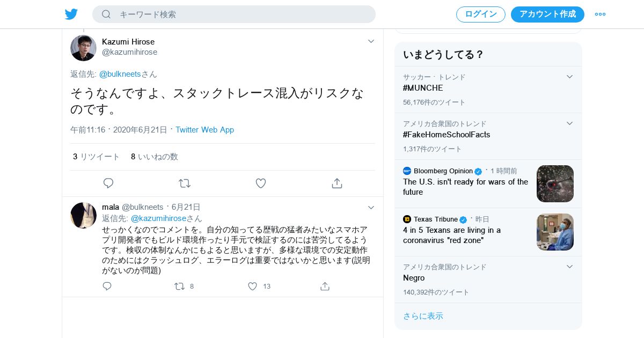Retweet Kazumi Hirose's main tweet
This screenshot has height=338, width=644.
coord(185,183)
